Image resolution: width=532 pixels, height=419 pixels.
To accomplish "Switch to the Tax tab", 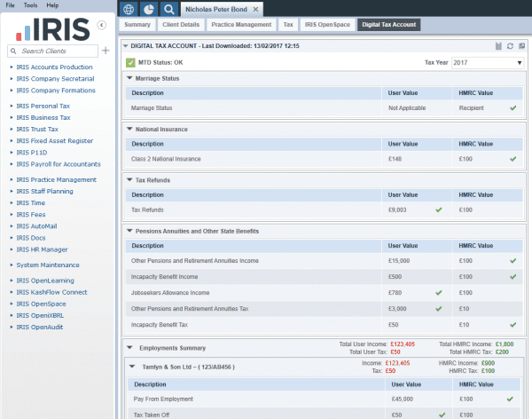I will pyautogui.click(x=288, y=25).
